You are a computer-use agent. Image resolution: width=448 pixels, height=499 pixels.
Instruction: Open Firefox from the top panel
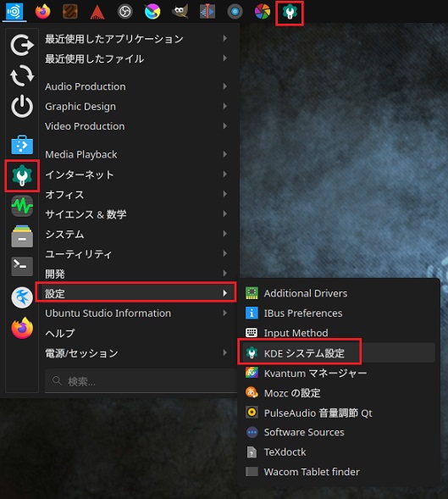(x=42, y=12)
